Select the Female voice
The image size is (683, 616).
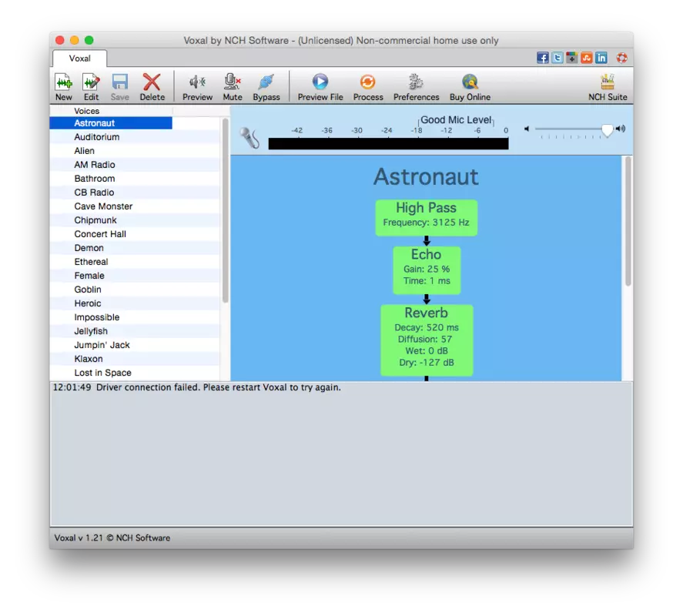[135, 276]
